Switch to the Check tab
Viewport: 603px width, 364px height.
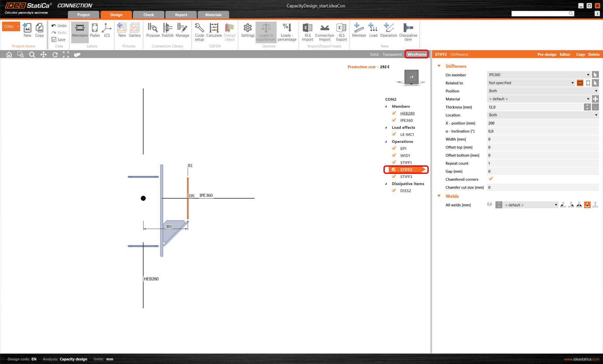[148, 14]
